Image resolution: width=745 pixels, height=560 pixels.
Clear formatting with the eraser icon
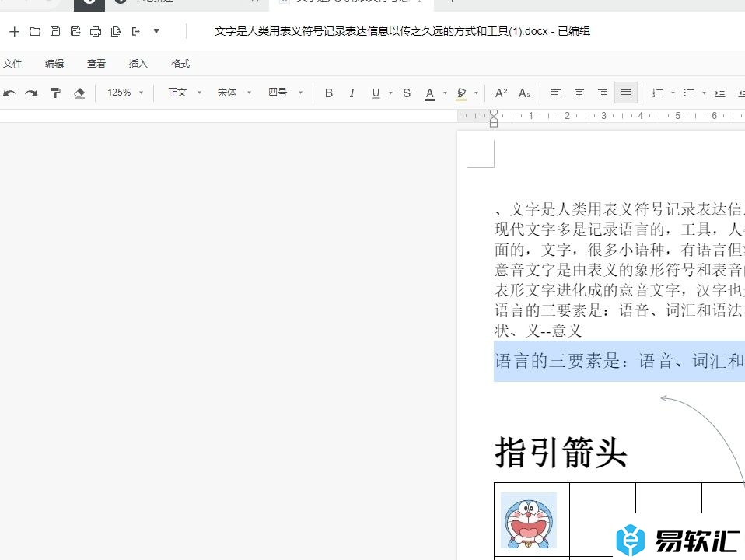[x=79, y=93]
